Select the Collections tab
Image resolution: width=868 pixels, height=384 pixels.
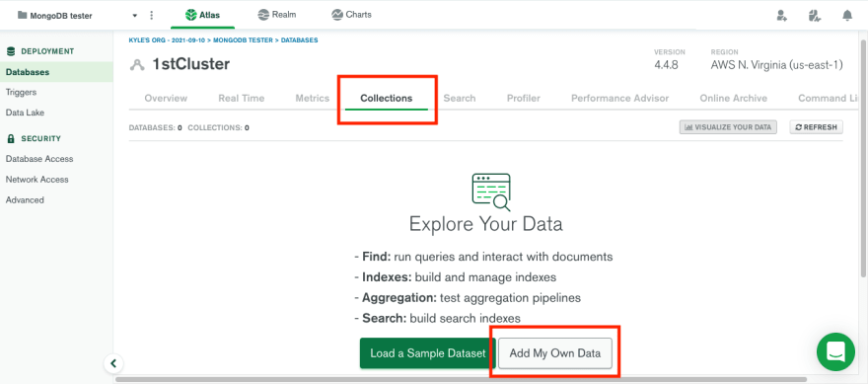[387, 98]
